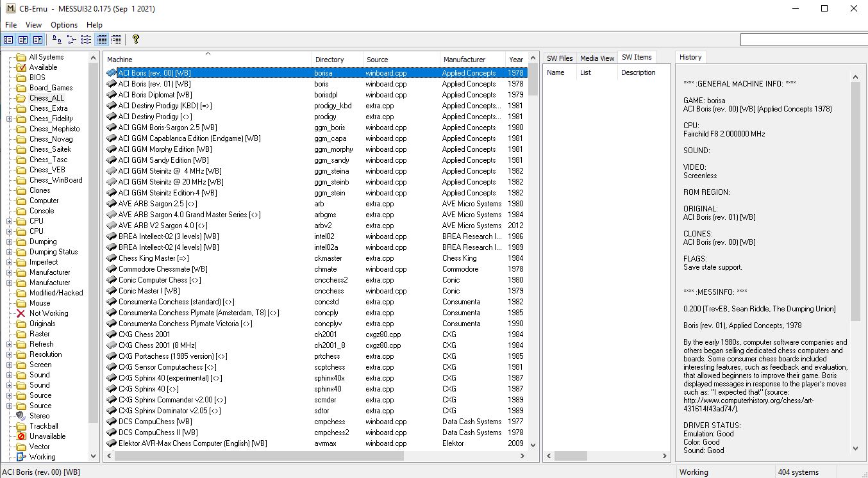
Task: Expand the Resolution tree folder
Action: (x=10, y=354)
